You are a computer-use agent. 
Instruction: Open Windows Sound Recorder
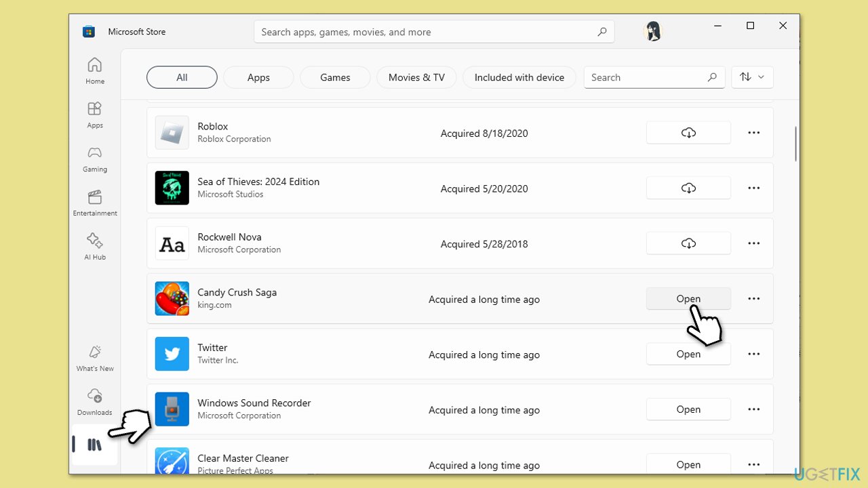coord(688,409)
